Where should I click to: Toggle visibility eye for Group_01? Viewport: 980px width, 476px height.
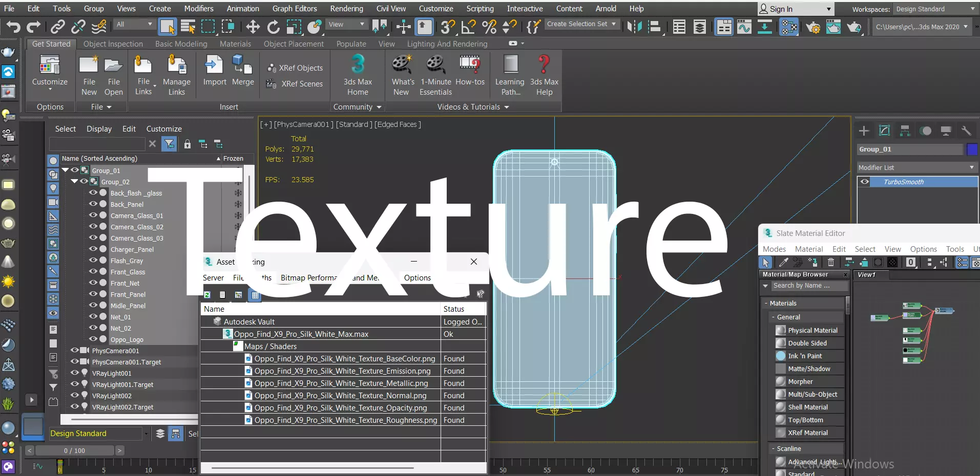click(x=75, y=170)
